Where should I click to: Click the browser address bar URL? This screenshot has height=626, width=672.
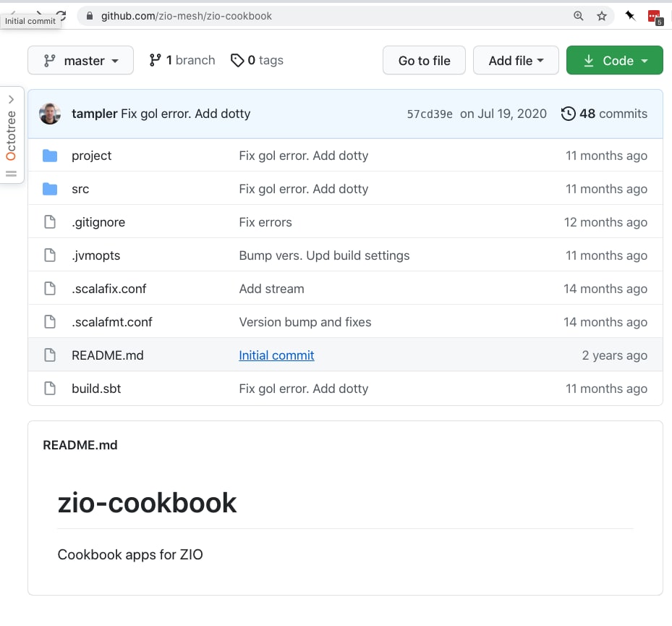tap(187, 16)
